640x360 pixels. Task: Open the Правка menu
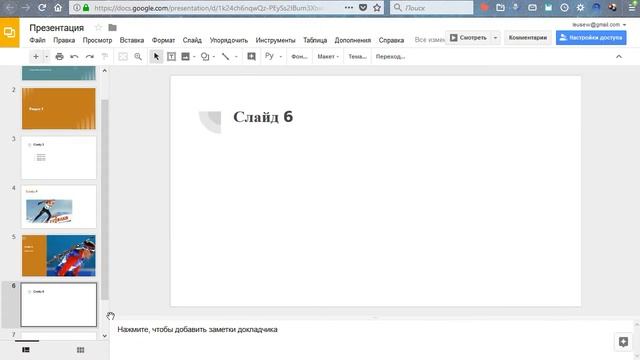pos(64,40)
